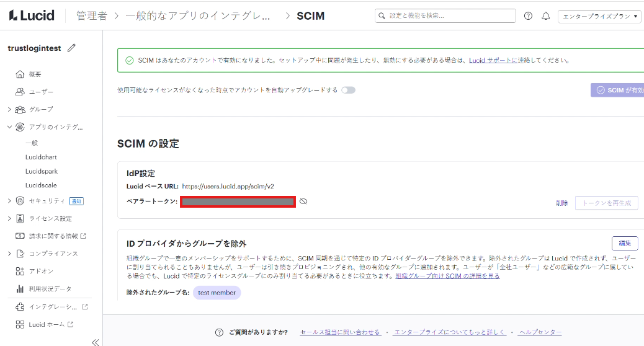Toggle bearer token visibility eye icon
Viewport: 644px width, 346px height.
coord(303,202)
